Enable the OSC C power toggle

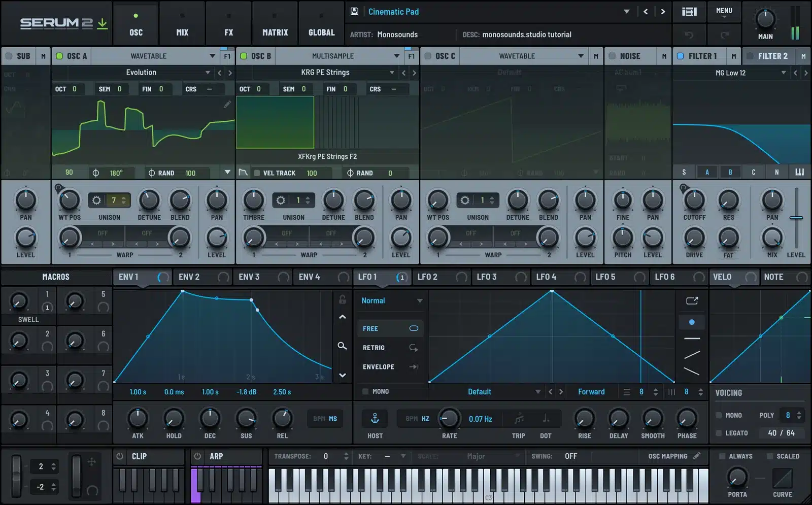coord(428,56)
